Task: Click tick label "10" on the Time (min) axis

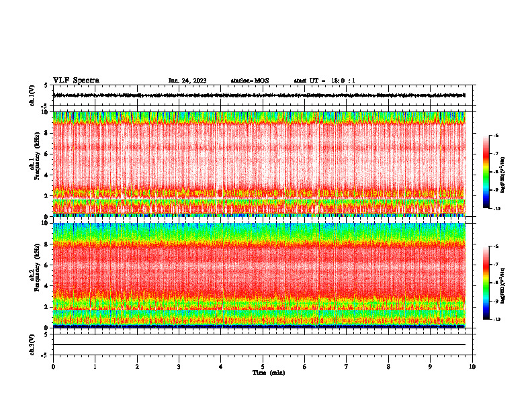Action: (x=472, y=367)
